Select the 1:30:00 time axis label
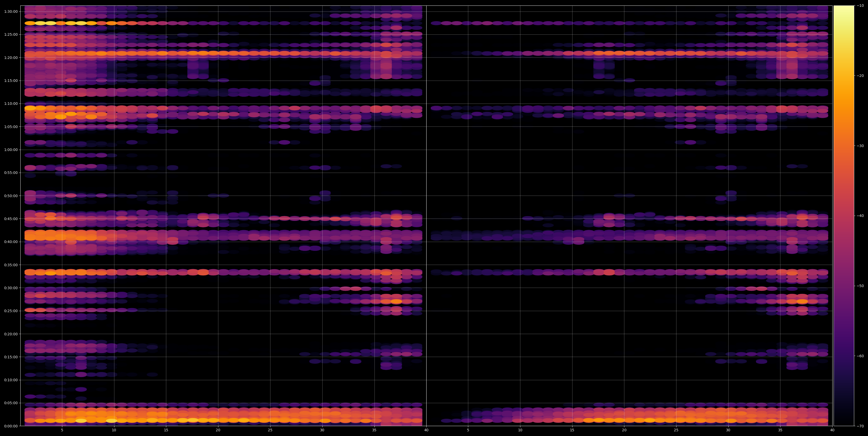This screenshot has width=868, height=436. (x=11, y=11)
